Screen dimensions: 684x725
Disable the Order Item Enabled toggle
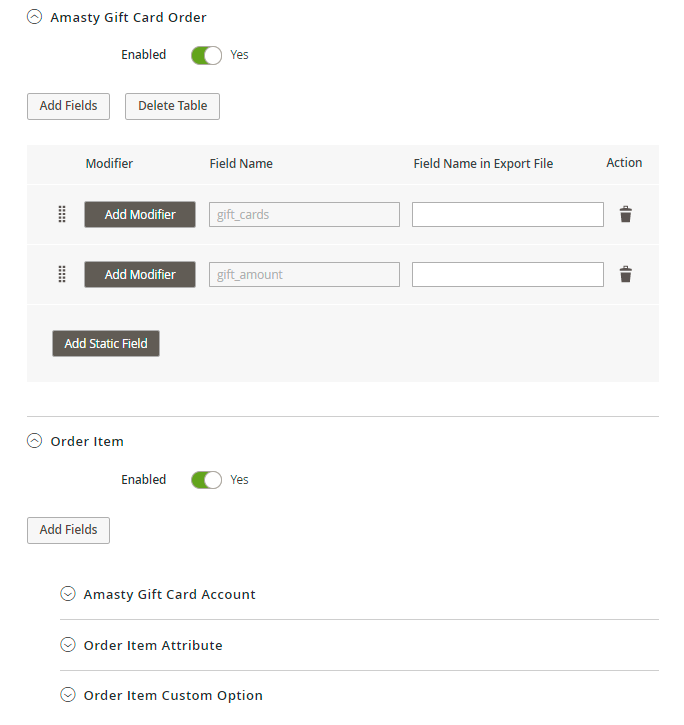[206, 480]
